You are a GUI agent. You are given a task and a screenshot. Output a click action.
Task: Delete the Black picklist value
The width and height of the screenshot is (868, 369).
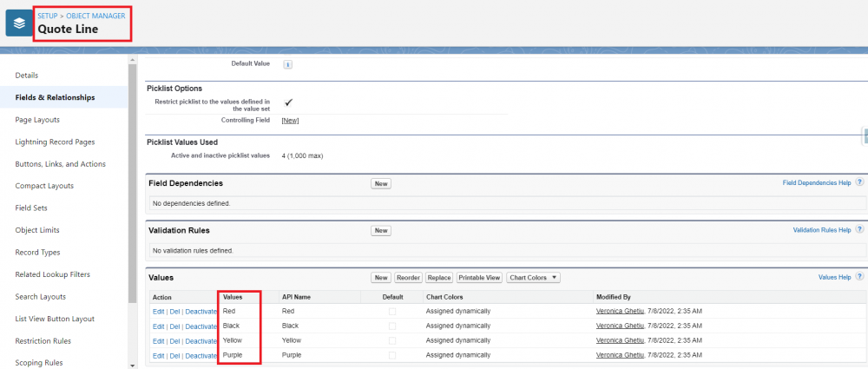[174, 326]
